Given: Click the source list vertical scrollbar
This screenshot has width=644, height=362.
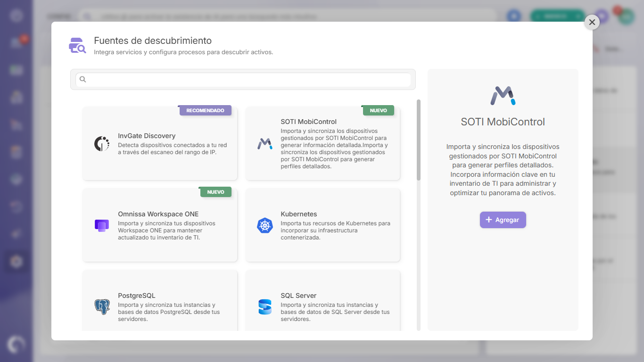Looking at the screenshot, I should point(419,140).
